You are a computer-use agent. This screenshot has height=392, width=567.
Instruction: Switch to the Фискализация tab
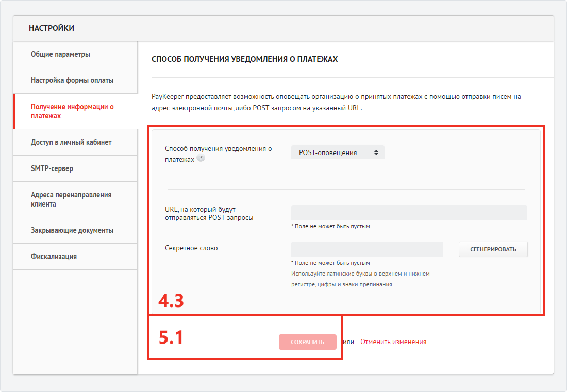54,257
